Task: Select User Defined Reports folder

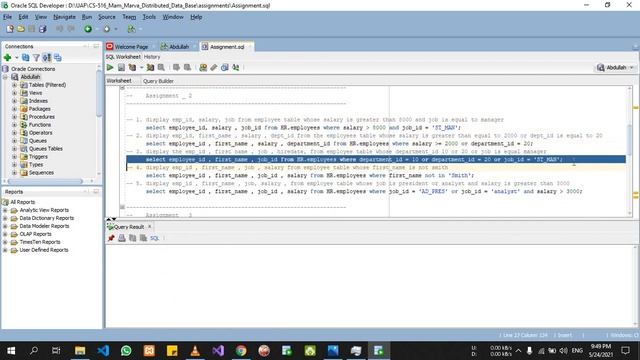Action: pyautogui.click(x=44, y=250)
